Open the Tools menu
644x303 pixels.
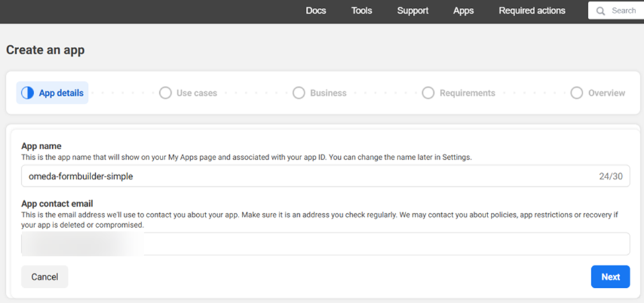click(x=361, y=11)
